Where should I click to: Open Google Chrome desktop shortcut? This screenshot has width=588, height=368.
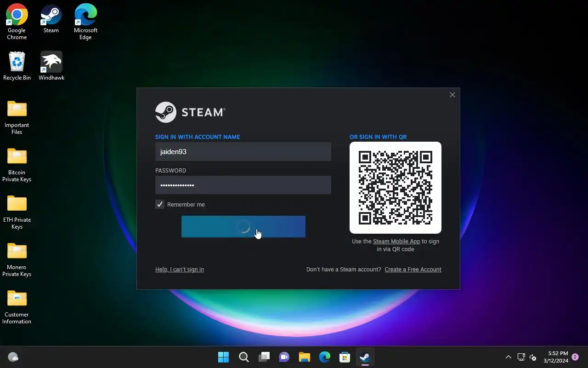pos(17,22)
